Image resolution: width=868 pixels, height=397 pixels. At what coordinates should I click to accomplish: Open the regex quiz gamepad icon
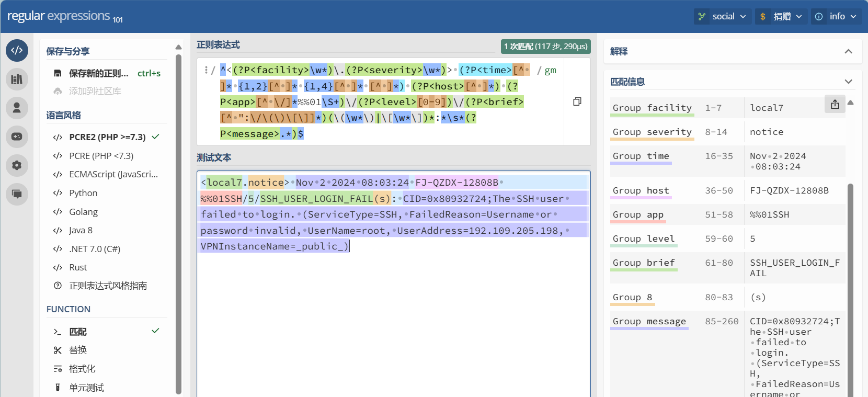[17, 137]
